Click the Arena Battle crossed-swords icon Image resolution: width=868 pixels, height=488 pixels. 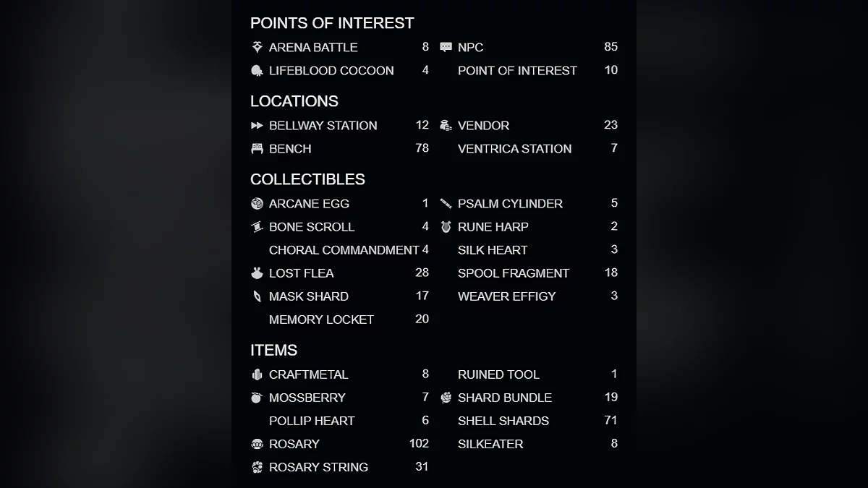[257, 47]
